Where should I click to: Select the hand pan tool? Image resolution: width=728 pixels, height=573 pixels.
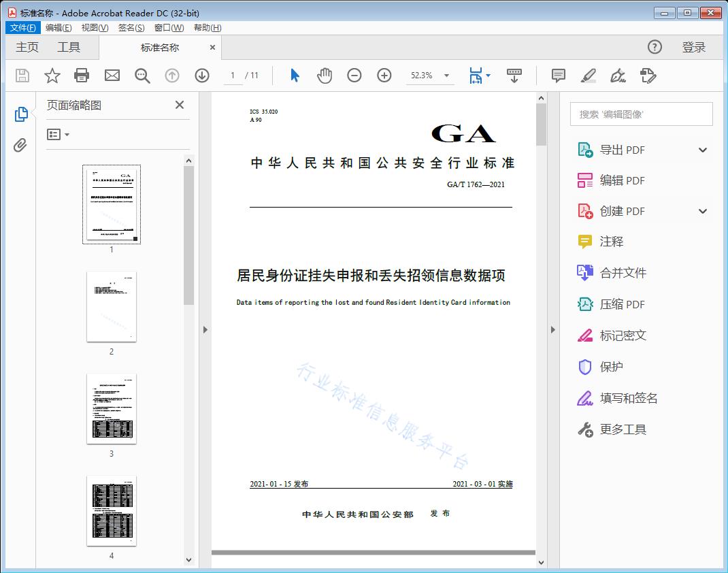click(325, 76)
